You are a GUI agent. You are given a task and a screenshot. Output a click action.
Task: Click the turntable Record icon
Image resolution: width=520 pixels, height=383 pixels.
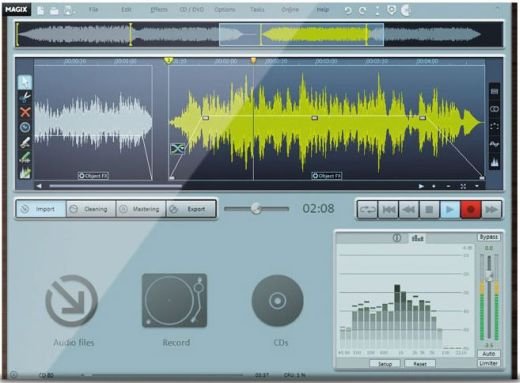tap(175, 300)
